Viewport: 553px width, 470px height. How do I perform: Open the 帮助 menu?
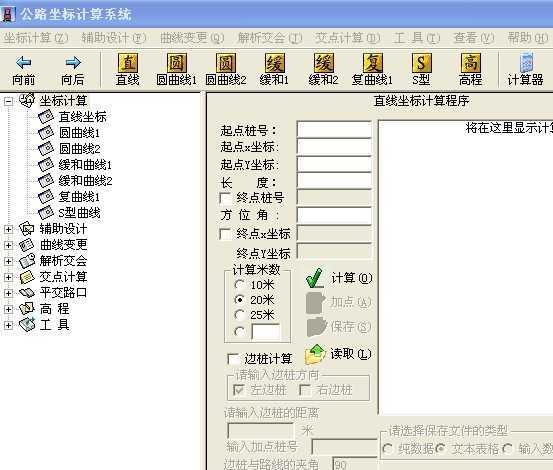528,38
